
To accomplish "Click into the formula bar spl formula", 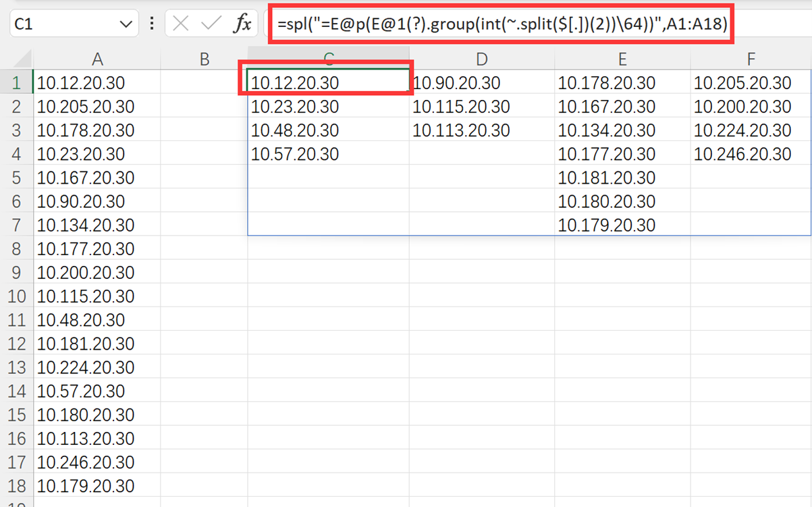I will [499, 24].
